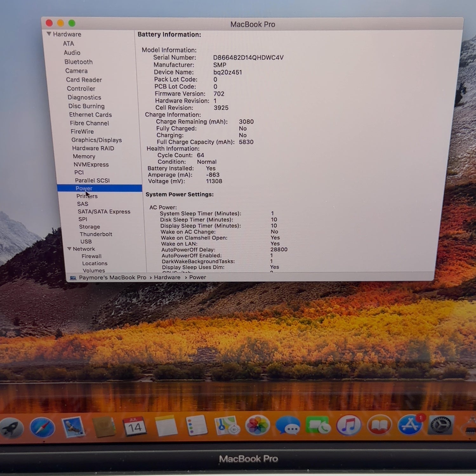Click Voltage value 11308
This screenshot has width=476, height=476.
coord(214,181)
